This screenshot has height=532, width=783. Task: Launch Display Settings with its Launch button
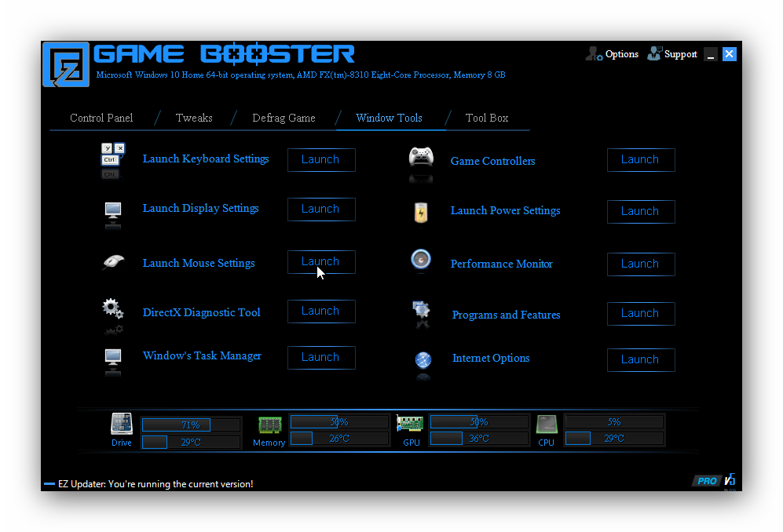tap(321, 209)
